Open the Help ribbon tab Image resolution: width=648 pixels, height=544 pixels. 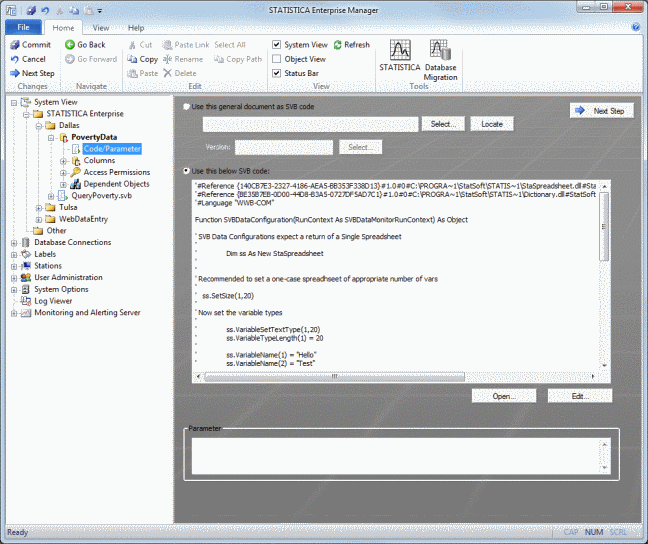pos(136,28)
